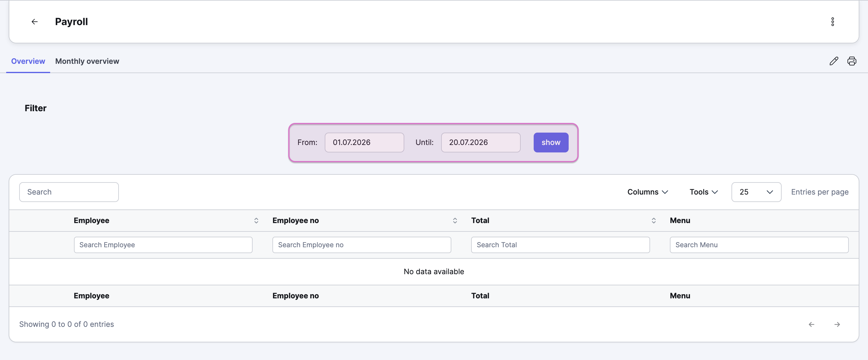
Task: Click the Employee no label in the table footer
Action: [x=296, y=296]
